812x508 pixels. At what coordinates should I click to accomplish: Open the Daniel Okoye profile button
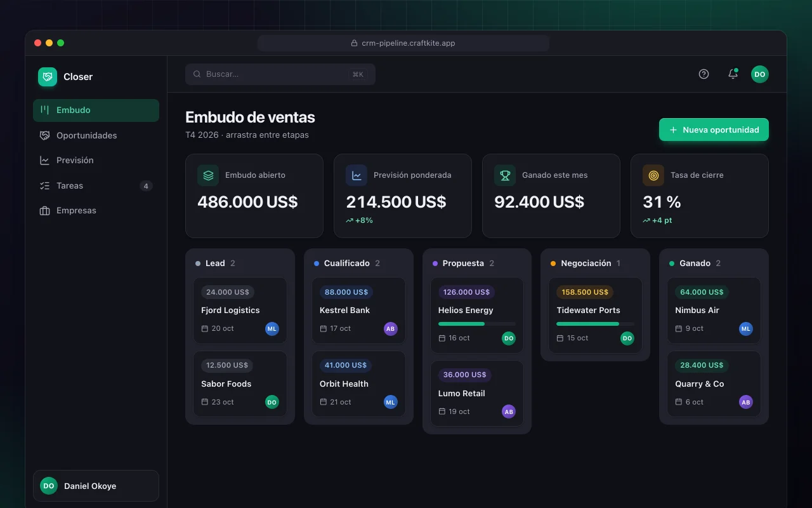pyautogui.click(x=96, y=486)
